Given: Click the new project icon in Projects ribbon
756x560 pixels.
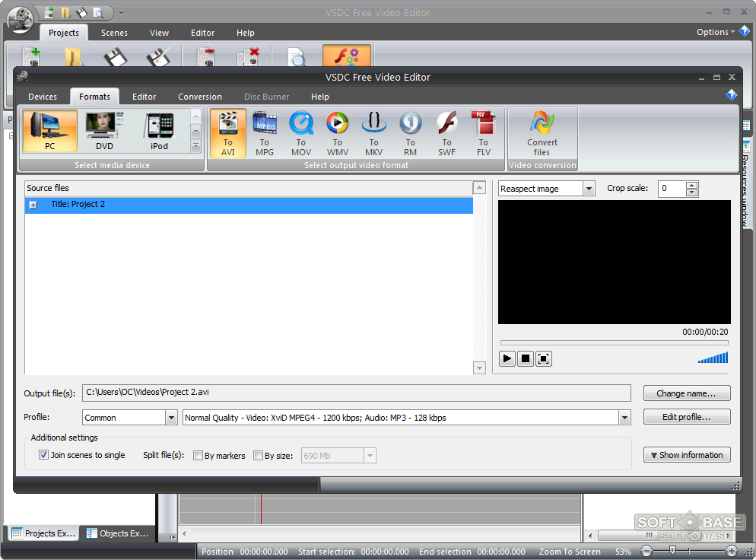Looking at the screenshot, I should click(x=31, y=56).
